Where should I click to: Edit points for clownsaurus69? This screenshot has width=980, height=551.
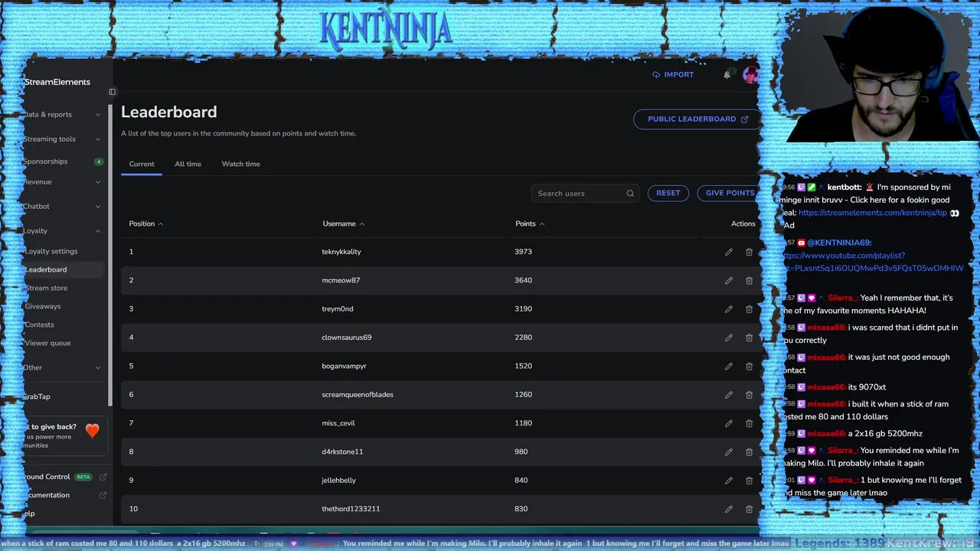[x=728, y=337]
